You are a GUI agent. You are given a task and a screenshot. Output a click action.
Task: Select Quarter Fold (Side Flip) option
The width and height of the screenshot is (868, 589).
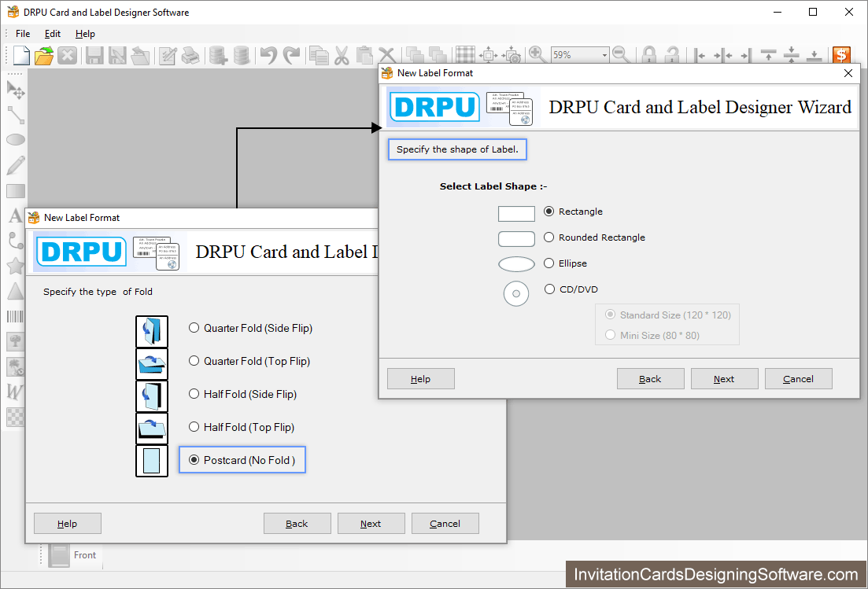(194, 328)
